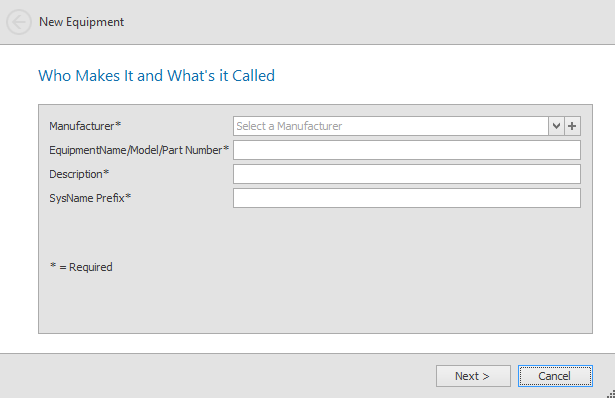Click the Manufacturer* label

coord(85,126)
